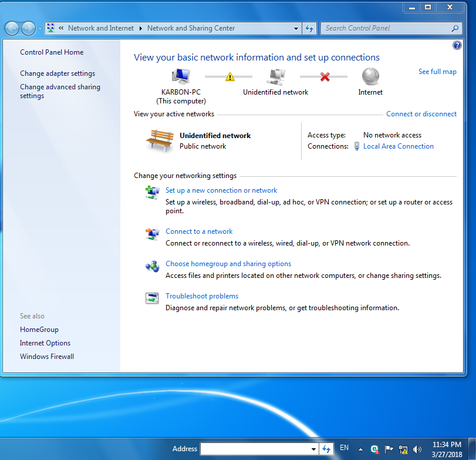Click the Local Area Connection plug icon
476x460 pixels.
(357, 146)
